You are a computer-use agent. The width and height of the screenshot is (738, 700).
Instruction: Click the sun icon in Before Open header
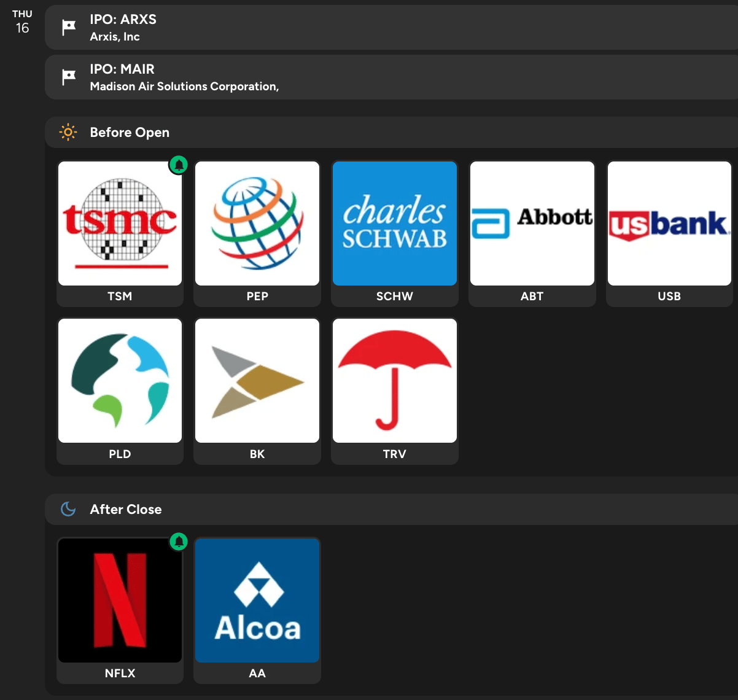[68, 133]
